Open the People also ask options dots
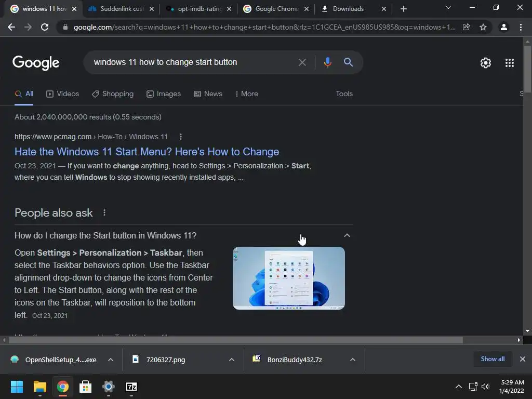 click(104, 212)
